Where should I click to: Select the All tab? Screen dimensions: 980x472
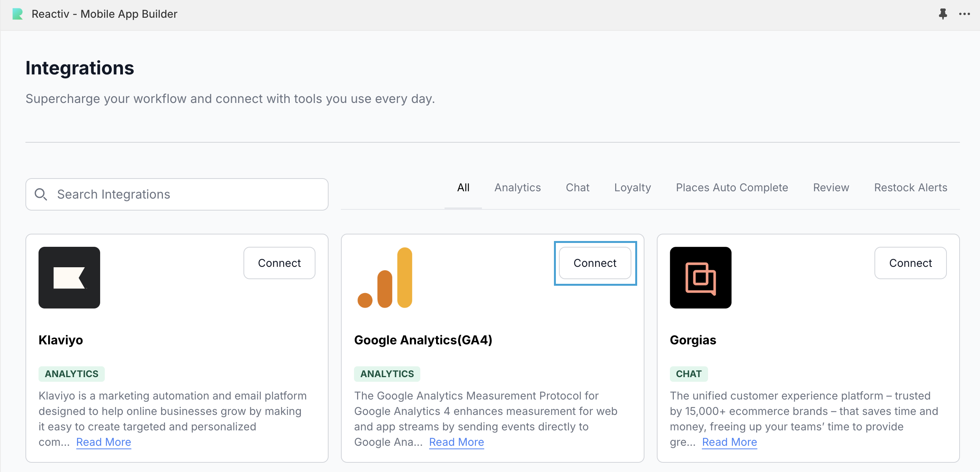tap(463, 188)
